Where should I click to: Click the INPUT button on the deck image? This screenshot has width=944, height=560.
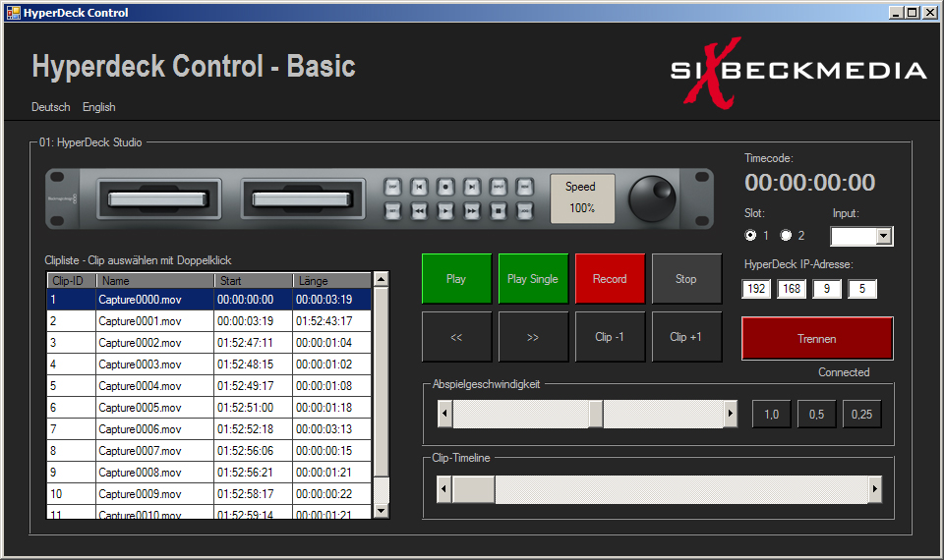(499, 187)
